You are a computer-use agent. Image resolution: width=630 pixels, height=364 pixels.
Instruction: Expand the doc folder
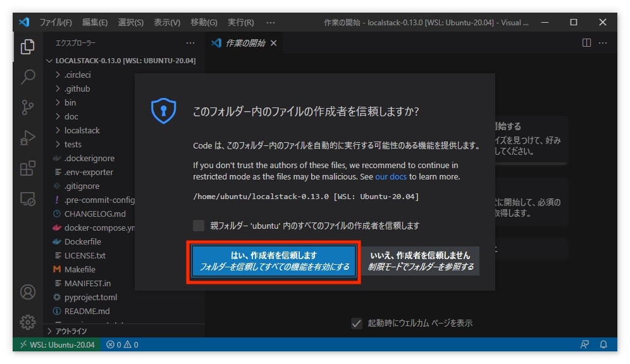[x=71, y=116]
